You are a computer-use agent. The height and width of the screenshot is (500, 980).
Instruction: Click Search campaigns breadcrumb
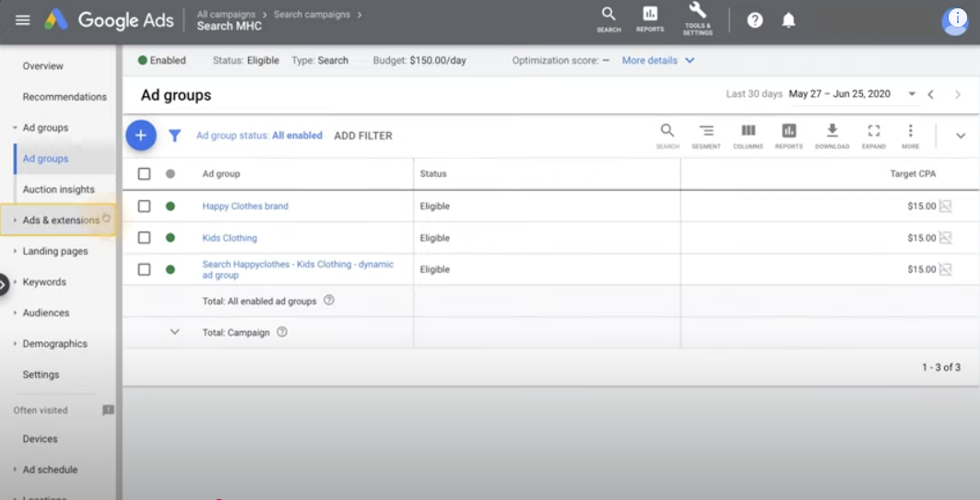pyautogui.click(x=310, y=14)
